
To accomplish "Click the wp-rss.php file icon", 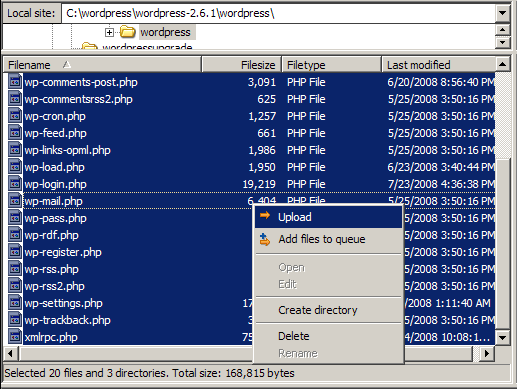I will (x=15, y=269).
